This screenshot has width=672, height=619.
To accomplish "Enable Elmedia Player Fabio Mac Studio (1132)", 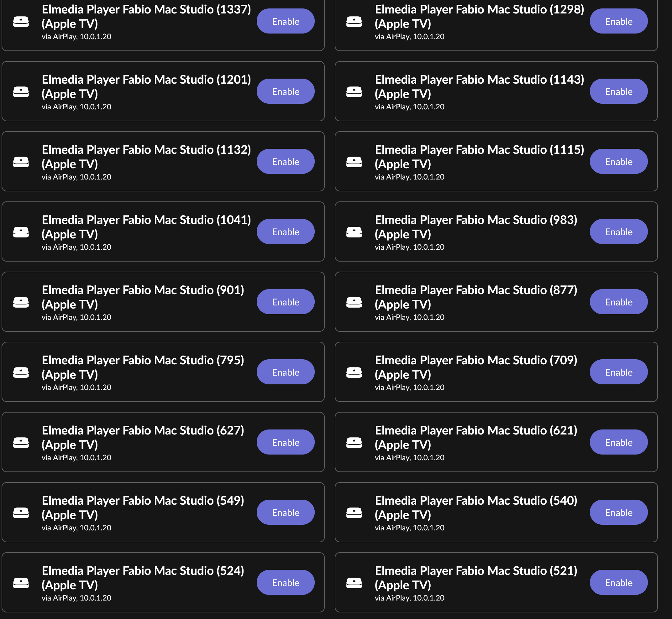I will 286,161.
